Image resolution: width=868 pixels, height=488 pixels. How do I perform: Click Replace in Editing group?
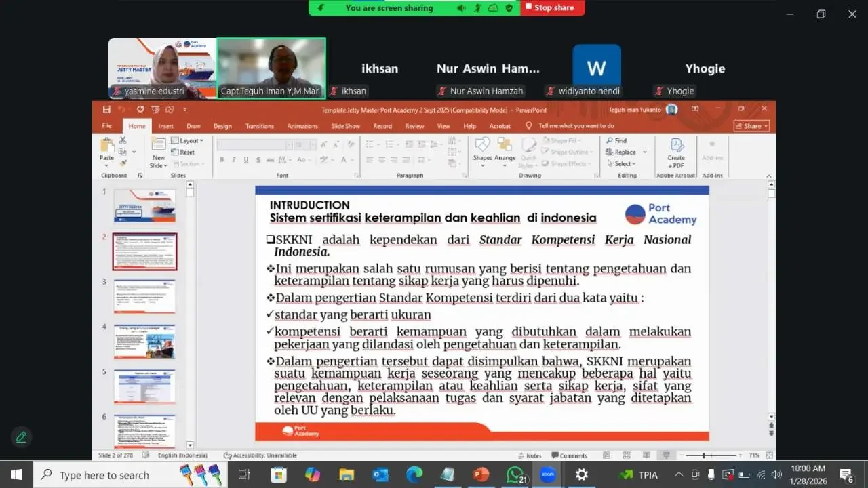[622, 152]
